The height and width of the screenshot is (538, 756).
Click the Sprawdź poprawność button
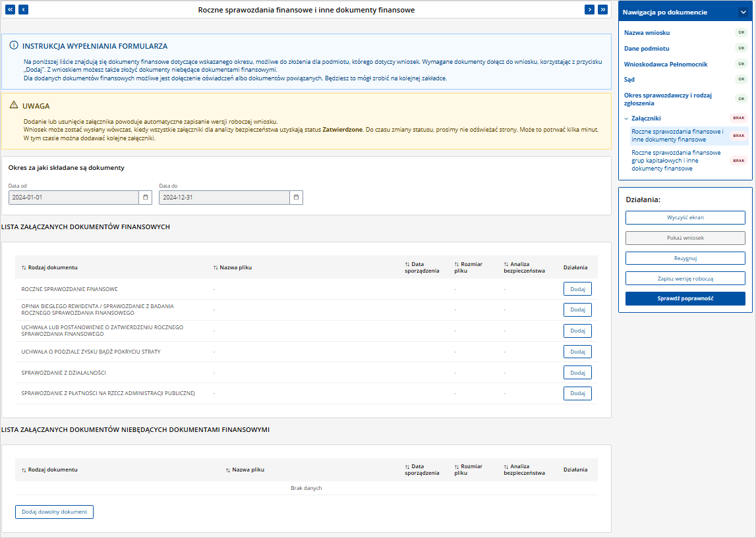coord(685,298)
